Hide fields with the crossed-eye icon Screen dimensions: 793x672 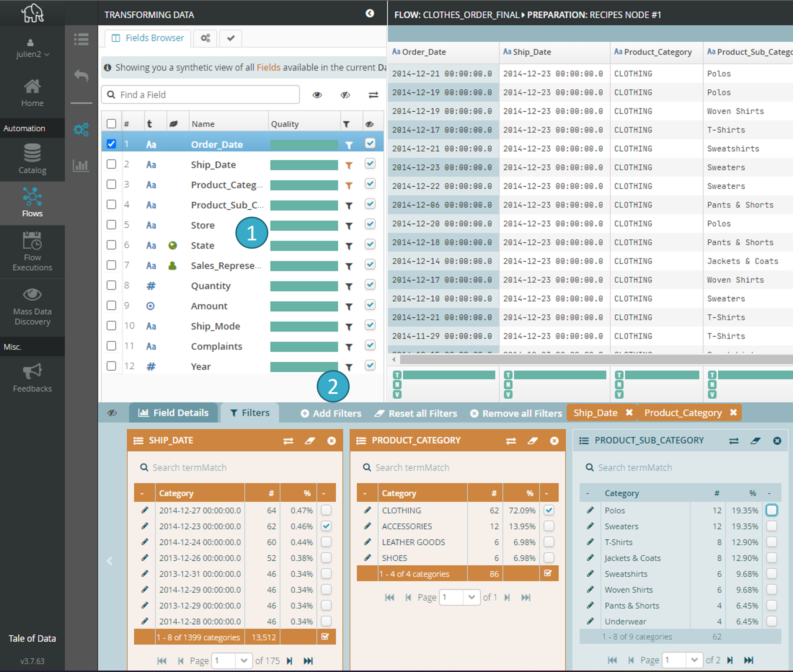click(x=345, y=95)
